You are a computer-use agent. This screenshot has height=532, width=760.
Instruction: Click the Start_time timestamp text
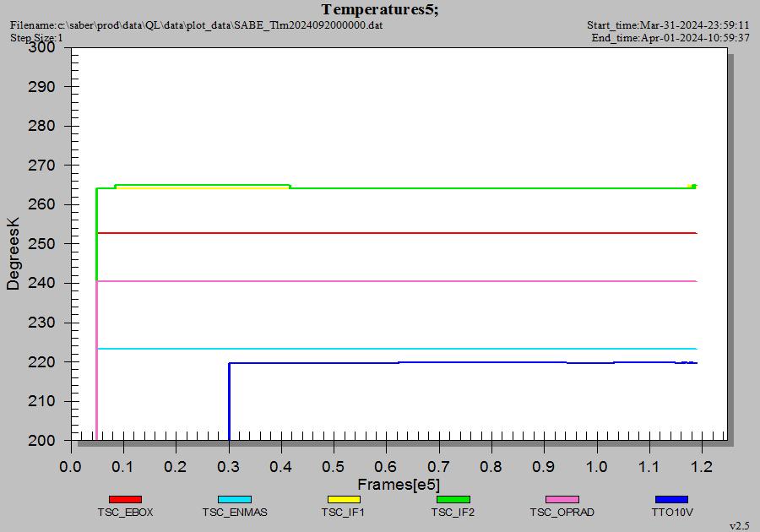click(668, 24)
